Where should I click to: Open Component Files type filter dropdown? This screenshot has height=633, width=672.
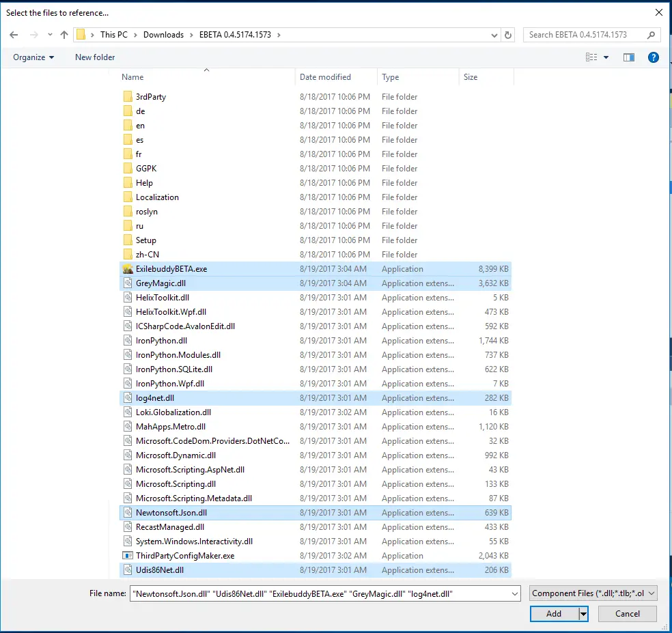tap(593, 593)
